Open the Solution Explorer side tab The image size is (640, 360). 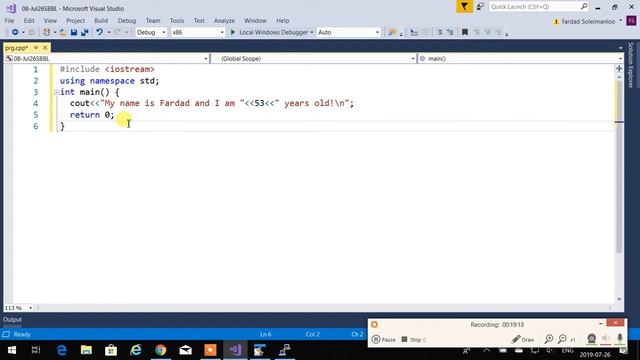(x=631, y=64)
